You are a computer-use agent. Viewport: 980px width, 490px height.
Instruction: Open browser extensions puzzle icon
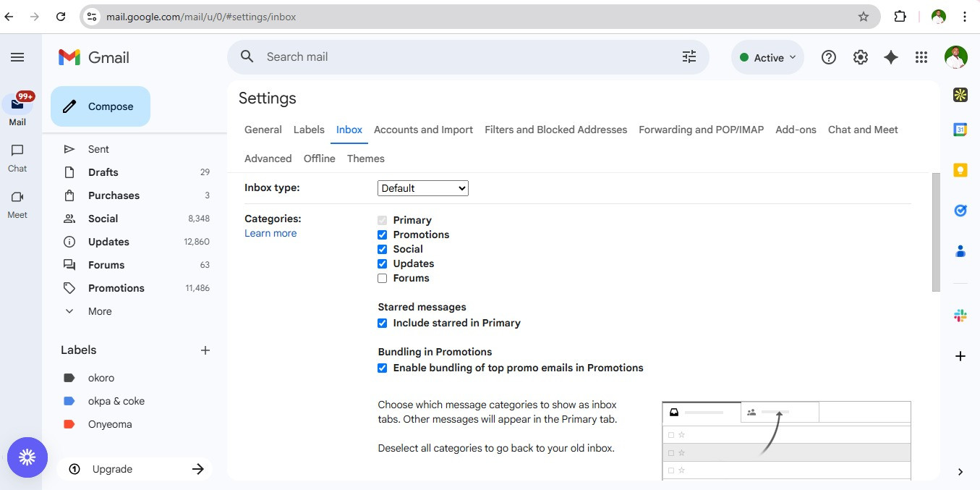[900, 17]
